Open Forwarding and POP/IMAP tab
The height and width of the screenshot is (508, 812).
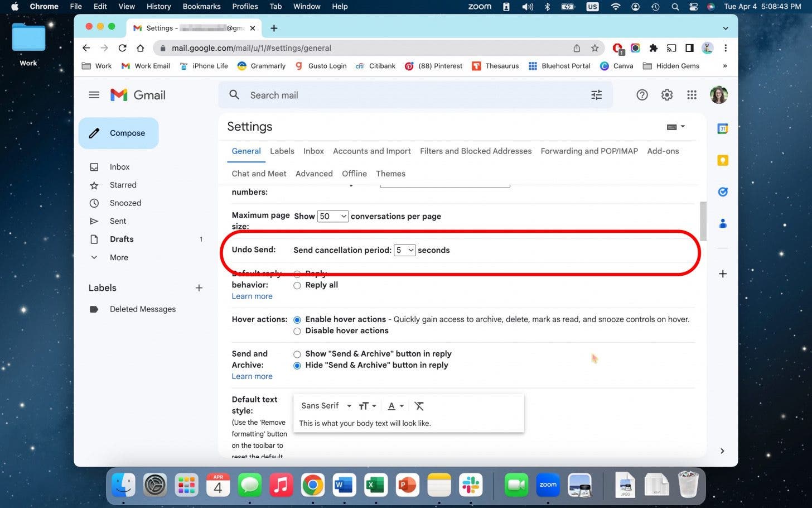[x=589, y=151]
